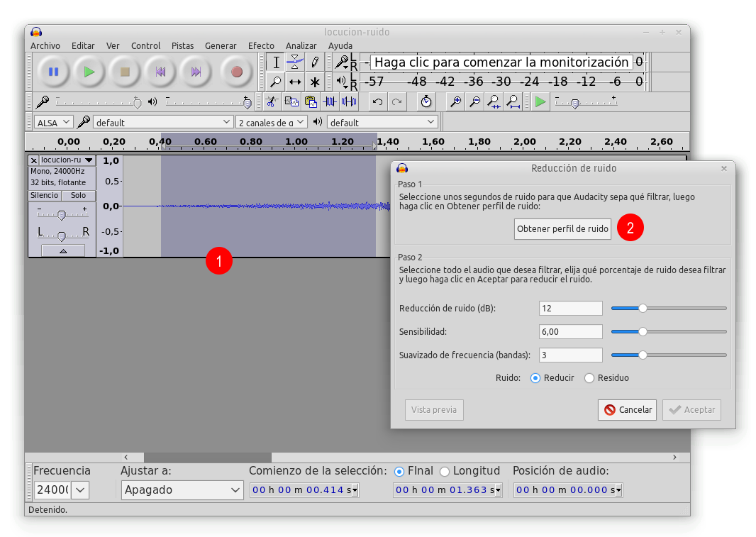Click the Sensibilidad value field
Screen dimensions: 756x537
[x=571, y=331]
